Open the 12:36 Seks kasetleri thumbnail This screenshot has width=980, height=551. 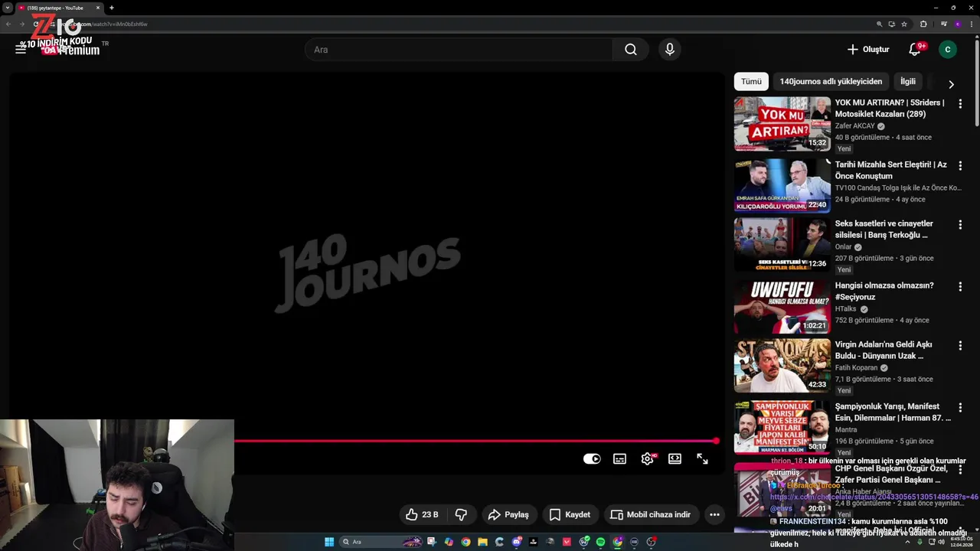782,244
